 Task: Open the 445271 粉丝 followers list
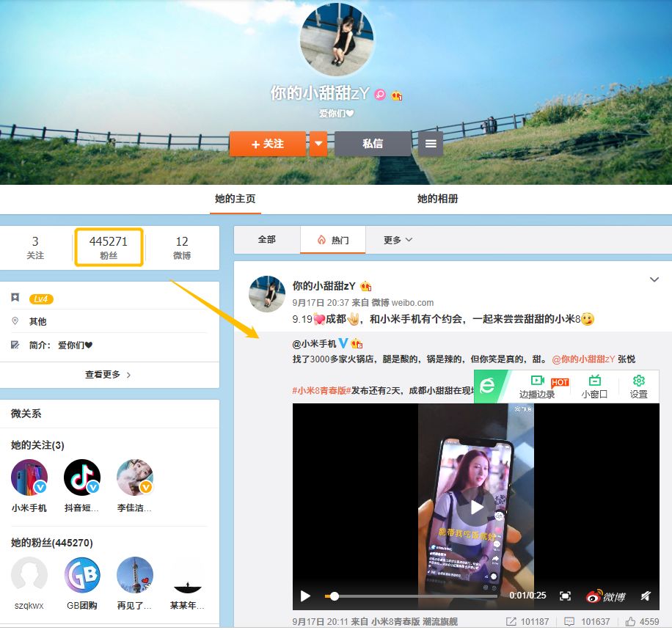coord(109,248)
